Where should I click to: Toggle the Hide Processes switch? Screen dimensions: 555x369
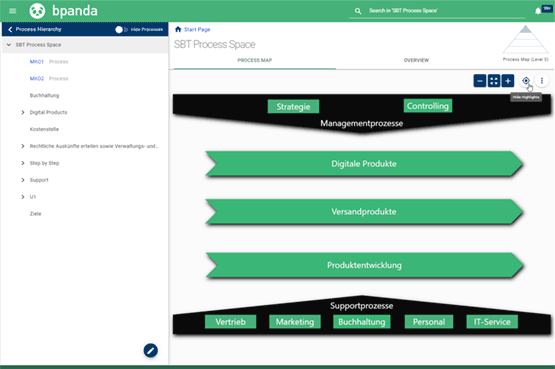click(x=120, y=30)
